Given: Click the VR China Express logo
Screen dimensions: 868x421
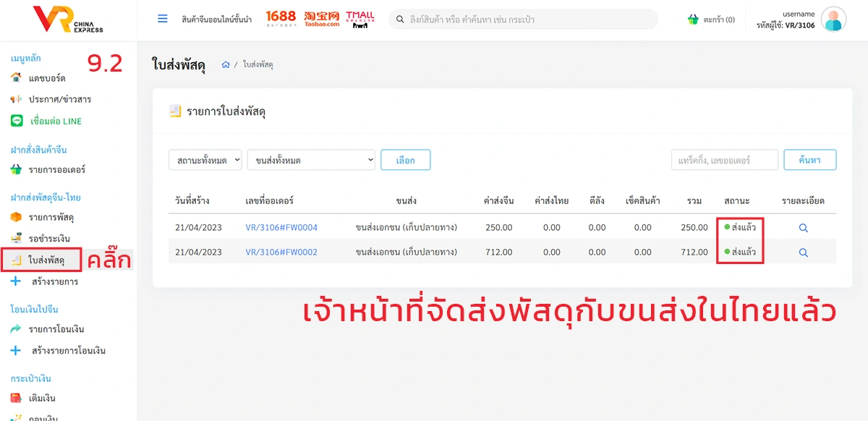Looking at the screenshot, I should point(69,20).
